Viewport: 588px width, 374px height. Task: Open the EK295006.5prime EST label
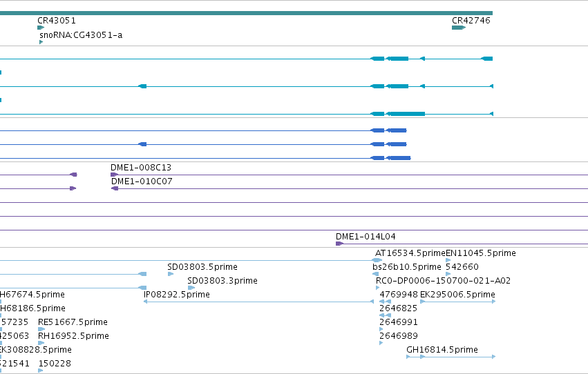coord(457,295)
